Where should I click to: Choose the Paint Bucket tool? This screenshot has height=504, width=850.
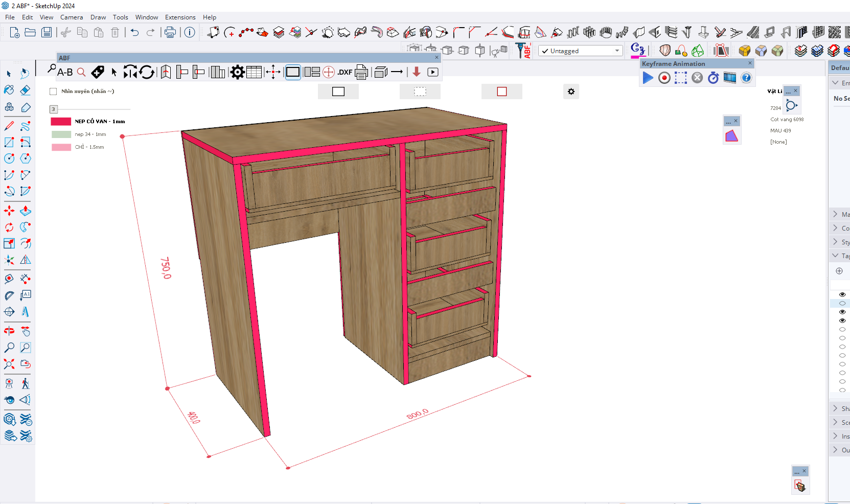(9, 90)
